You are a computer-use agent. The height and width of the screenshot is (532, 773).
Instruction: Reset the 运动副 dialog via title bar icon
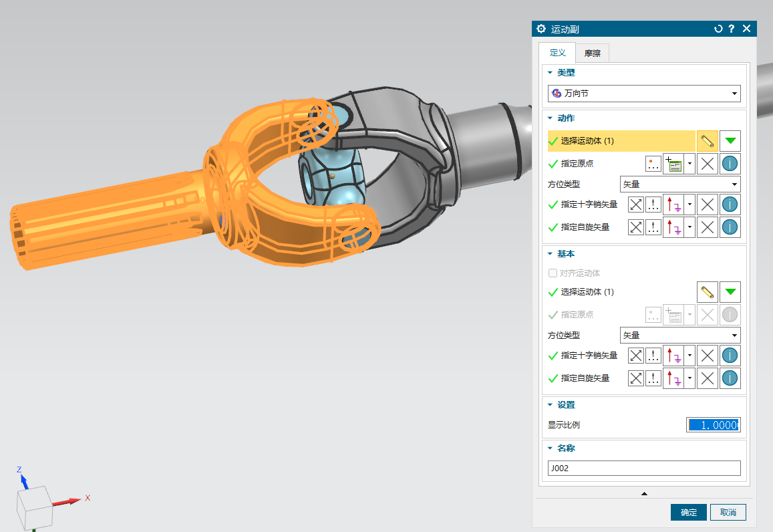[718, 29]
